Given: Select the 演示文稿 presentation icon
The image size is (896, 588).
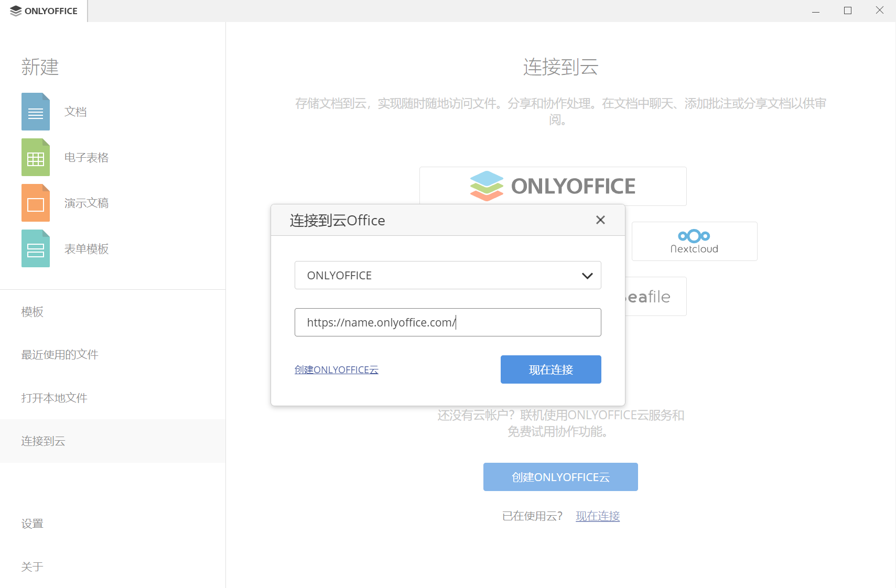Looking at the screenshot, I should [35, 203].
